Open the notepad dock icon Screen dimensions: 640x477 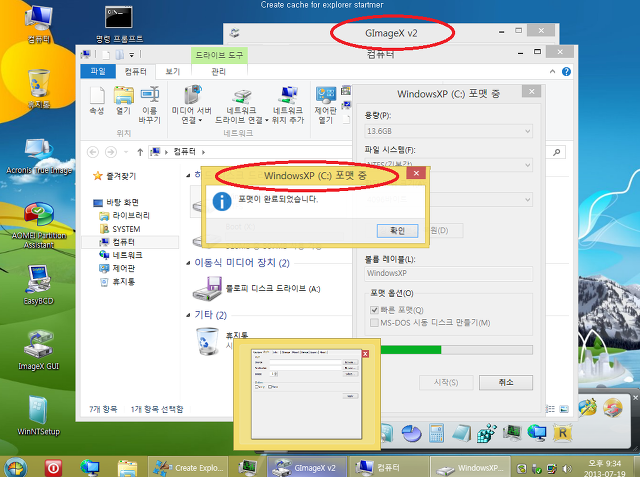coord(462,433)
